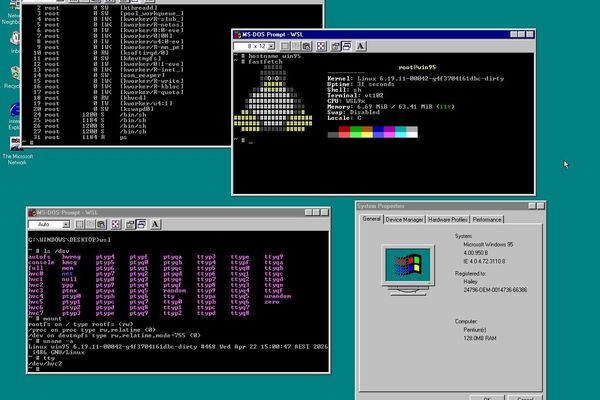Click the Inbox desktop icon
The width and height of the screenshot is (600, 400).
coord(15,42)
